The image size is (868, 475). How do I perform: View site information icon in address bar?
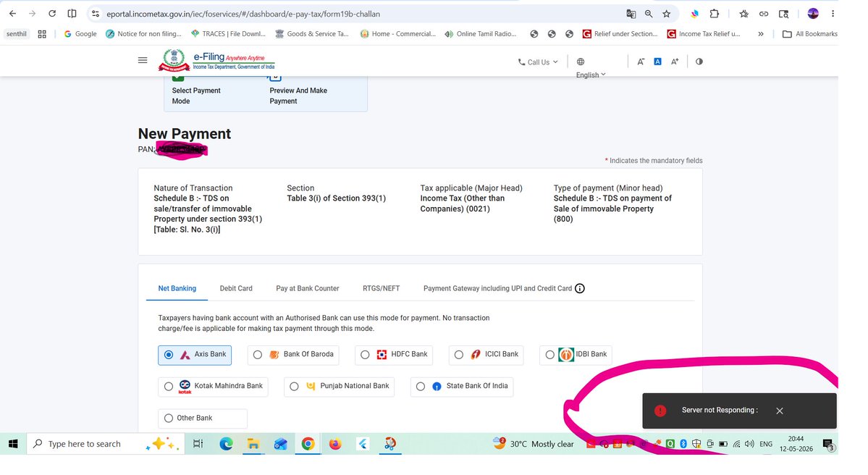pos(96,14)
